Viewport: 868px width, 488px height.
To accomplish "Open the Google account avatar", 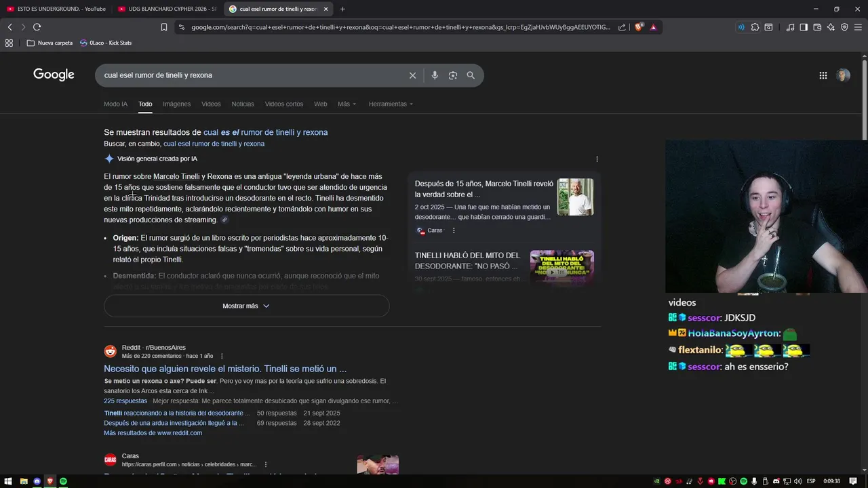I will [843, 75].
